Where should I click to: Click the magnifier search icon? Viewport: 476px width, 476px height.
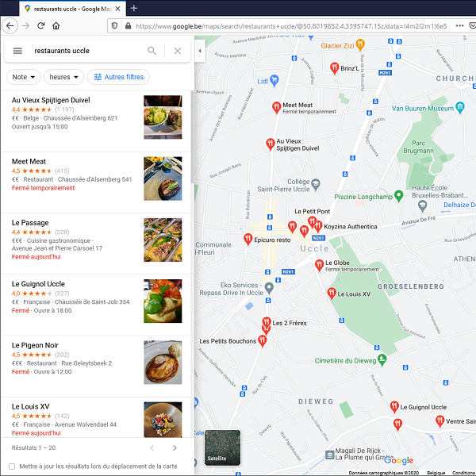pos(152,51)
